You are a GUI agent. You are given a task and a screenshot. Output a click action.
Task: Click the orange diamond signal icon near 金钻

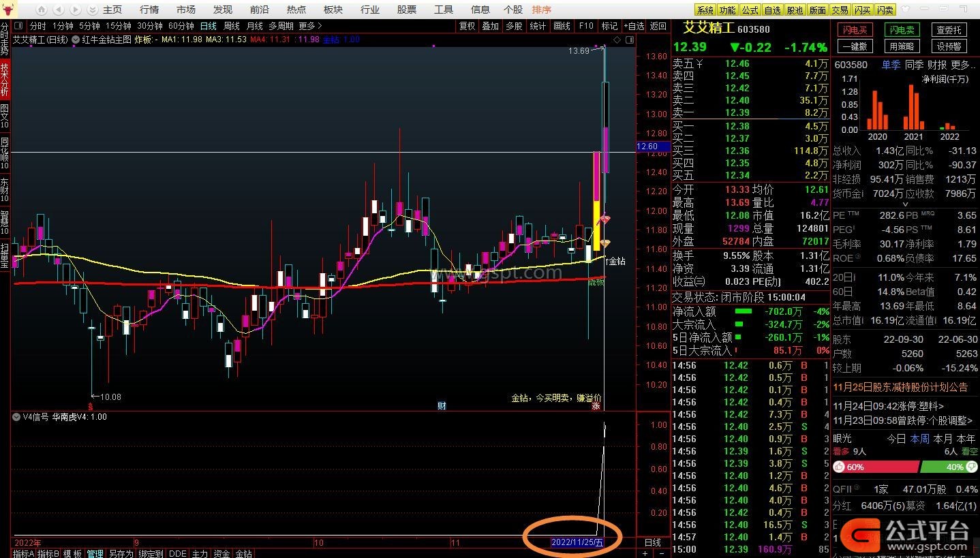pos(604,243)
